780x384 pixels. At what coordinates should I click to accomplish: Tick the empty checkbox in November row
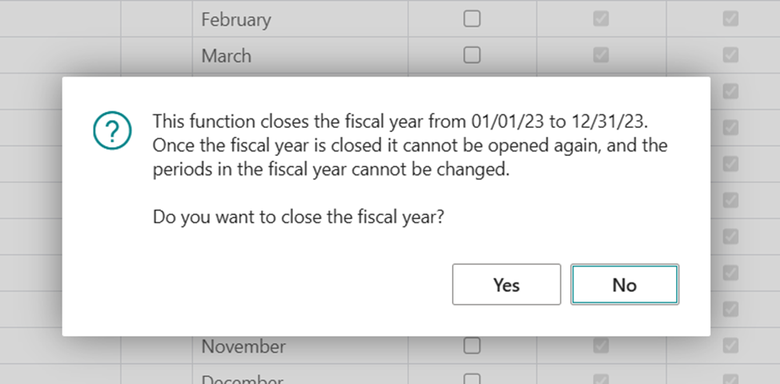pos(472,345)
